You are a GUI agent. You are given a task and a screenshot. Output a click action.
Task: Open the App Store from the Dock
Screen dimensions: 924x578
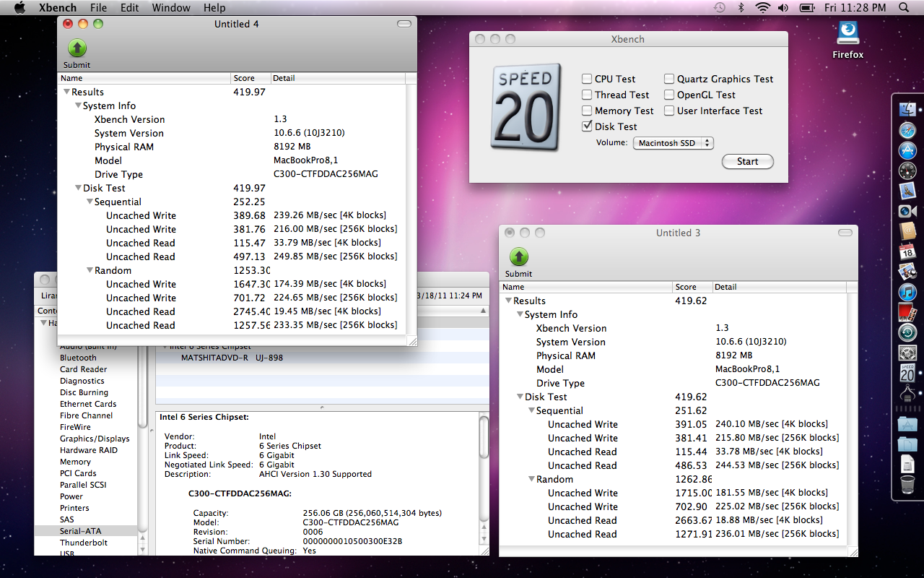(x=907, y=150)
